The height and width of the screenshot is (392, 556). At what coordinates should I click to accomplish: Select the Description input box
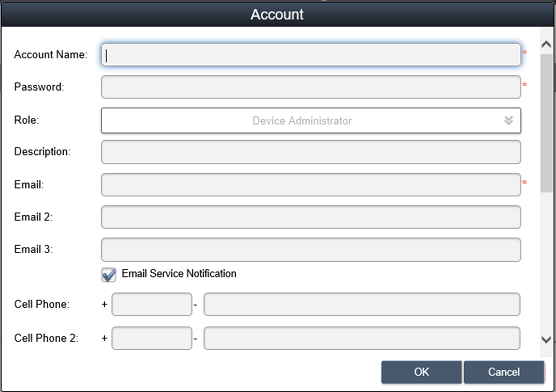coord(311,152)
